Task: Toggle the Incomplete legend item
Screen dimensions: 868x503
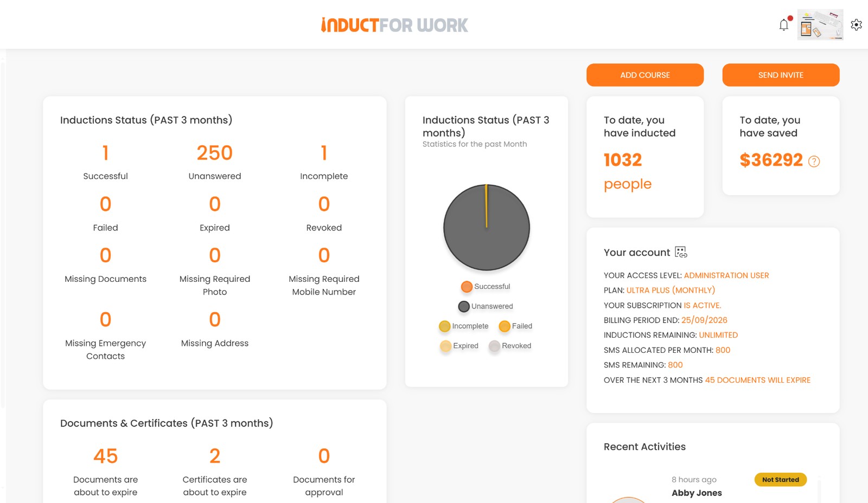Action: point(464,326)
